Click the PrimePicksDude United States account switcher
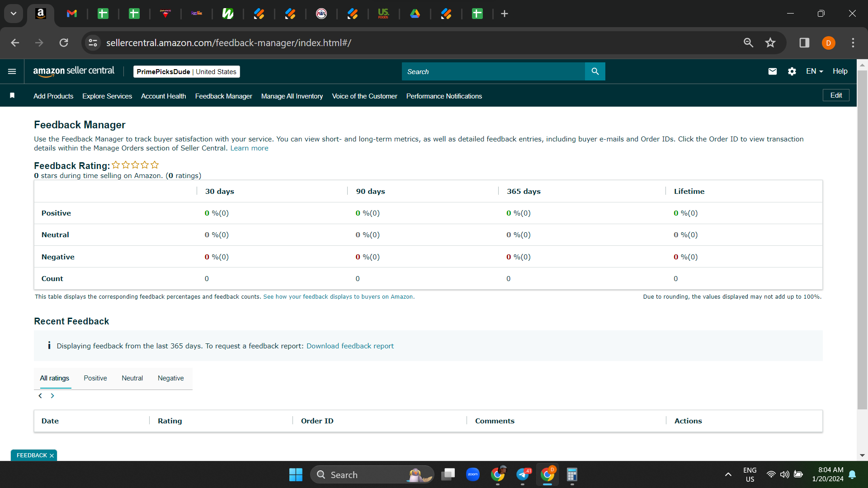The height and width of the screenshot is (488, 868). 187,71
